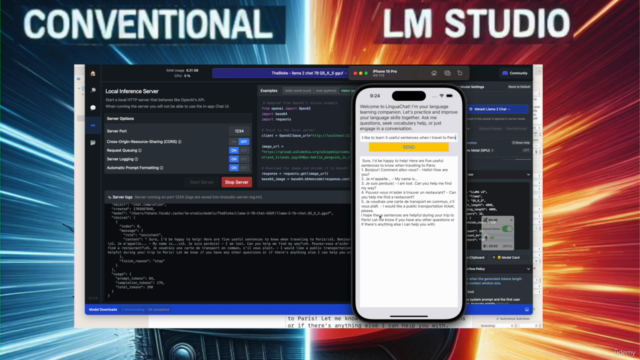
Task: Click the Server Port 1234 field
Action: (239, 131)
